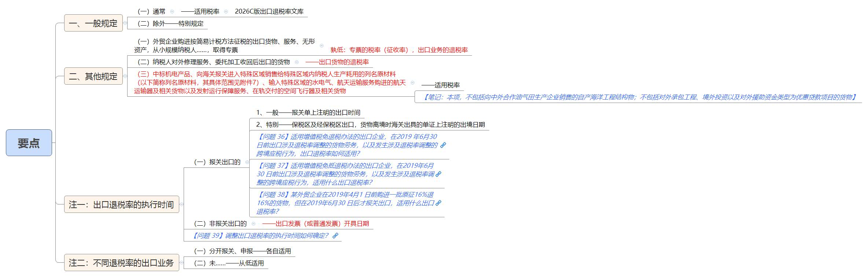Collapse the 一、一般规定 branch via its circle
The image size is (868, 277).
tap(125, 23)
